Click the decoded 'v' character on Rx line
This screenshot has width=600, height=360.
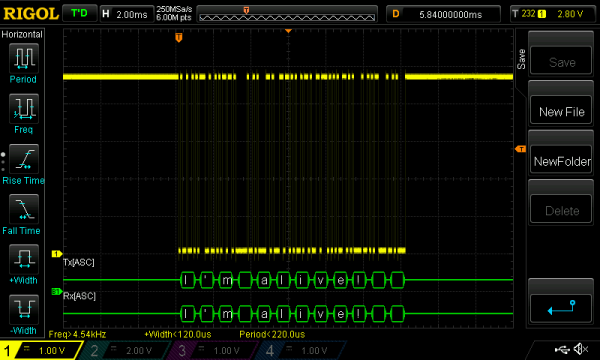321,314
